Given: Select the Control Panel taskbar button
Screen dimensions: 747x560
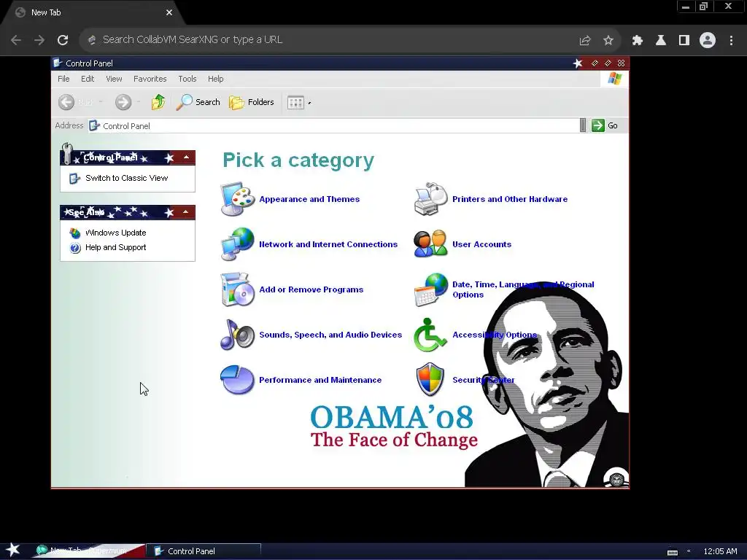Looking at the screenshot, I should (204, 551).
